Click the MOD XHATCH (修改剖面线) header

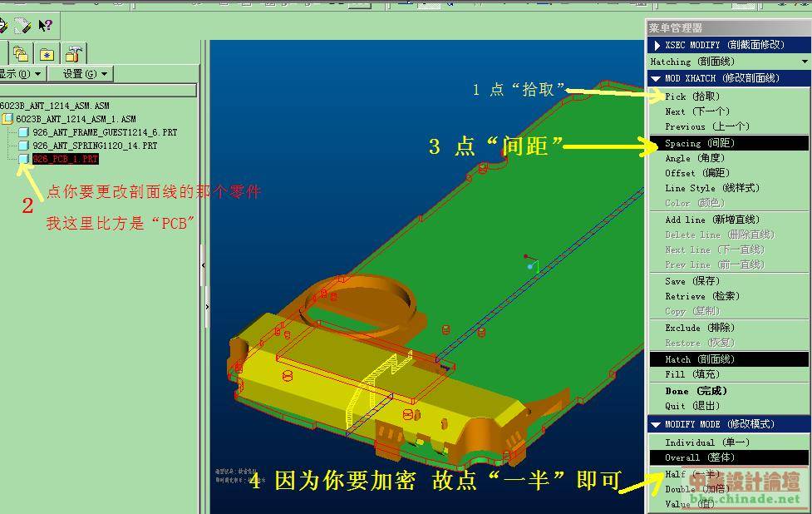click(x=729, y=79)
